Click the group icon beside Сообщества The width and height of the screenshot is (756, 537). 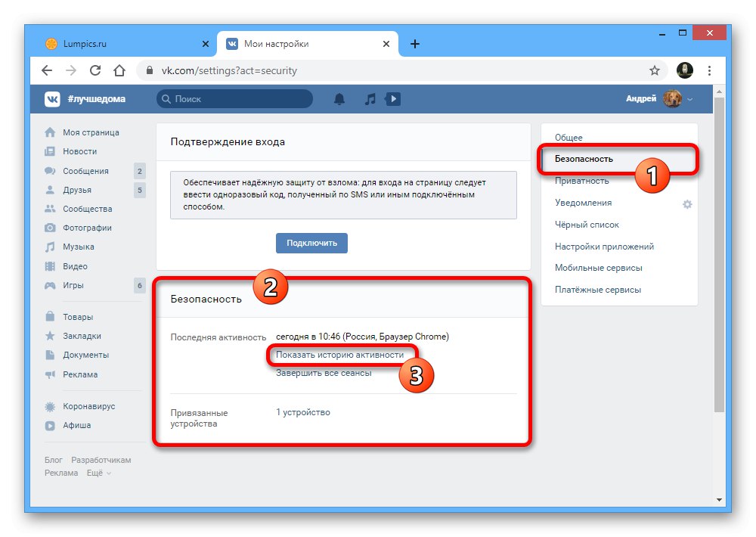50,209
